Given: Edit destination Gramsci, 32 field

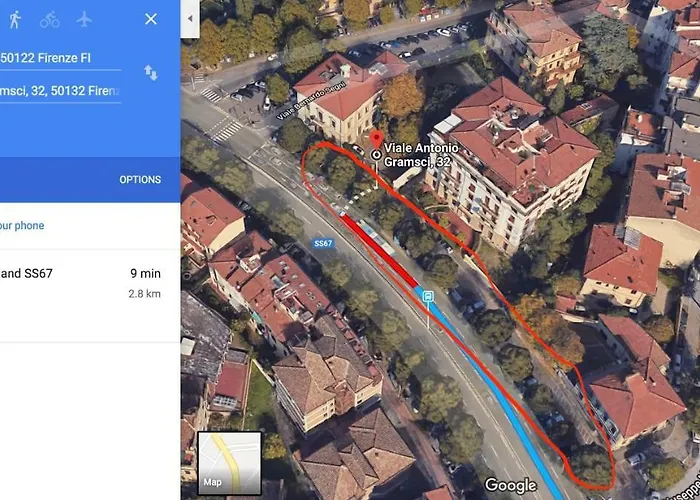Looking at the screenshot, I should coord(60,92).
